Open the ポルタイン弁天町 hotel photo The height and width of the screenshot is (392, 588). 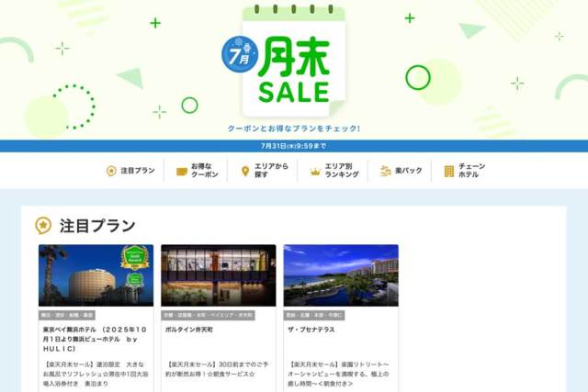pos(219,275)
